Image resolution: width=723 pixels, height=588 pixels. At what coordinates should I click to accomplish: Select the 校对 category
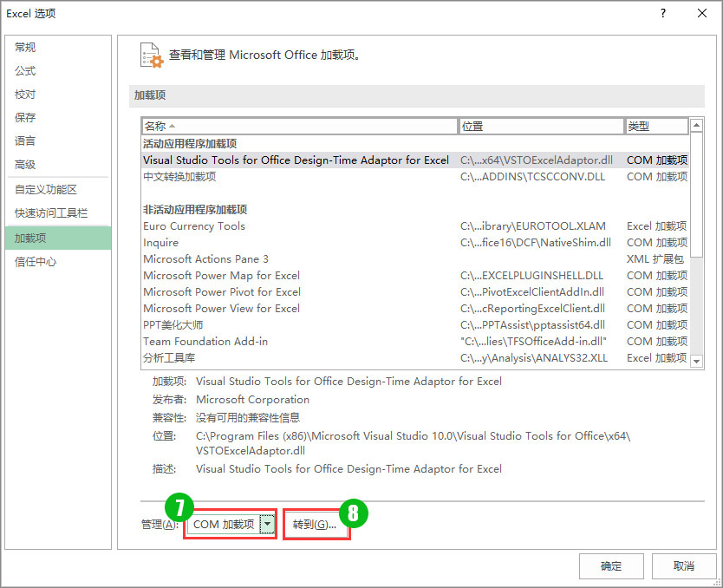point(58,94)
